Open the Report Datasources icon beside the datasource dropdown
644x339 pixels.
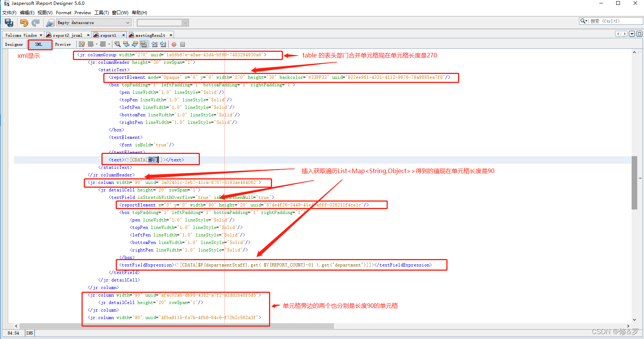50,23
